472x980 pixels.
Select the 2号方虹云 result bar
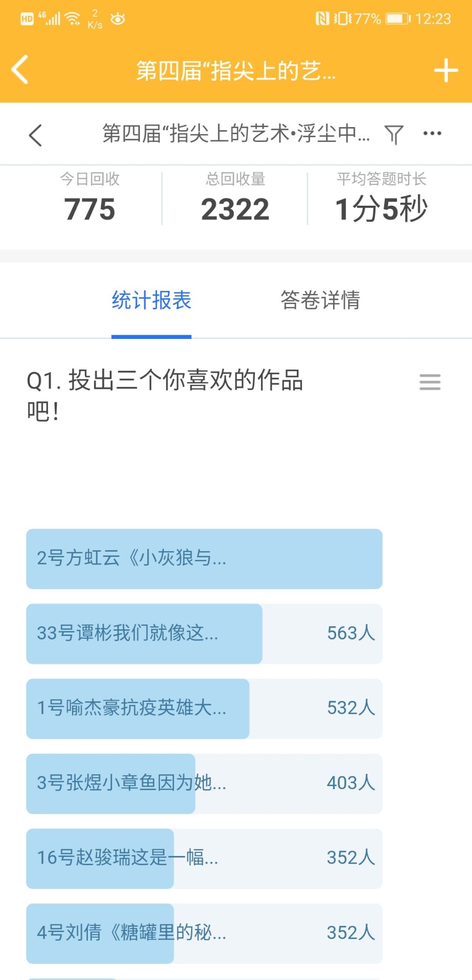[x=204, y=558]
